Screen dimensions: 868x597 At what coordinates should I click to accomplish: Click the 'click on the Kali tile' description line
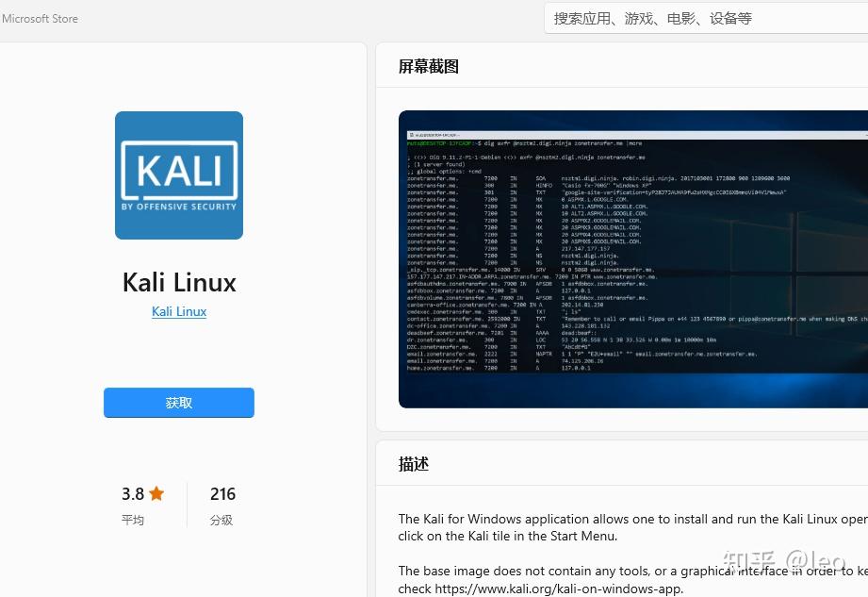coord(508,536)
